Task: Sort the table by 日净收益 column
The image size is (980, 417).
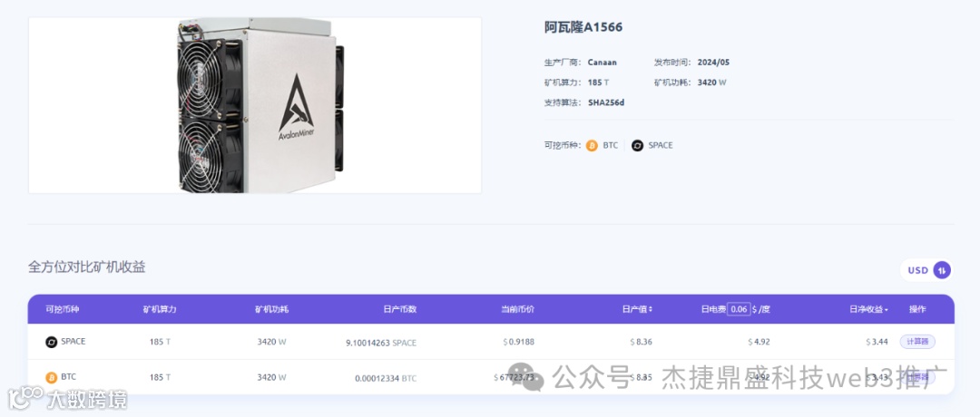Action: point(869,309)
